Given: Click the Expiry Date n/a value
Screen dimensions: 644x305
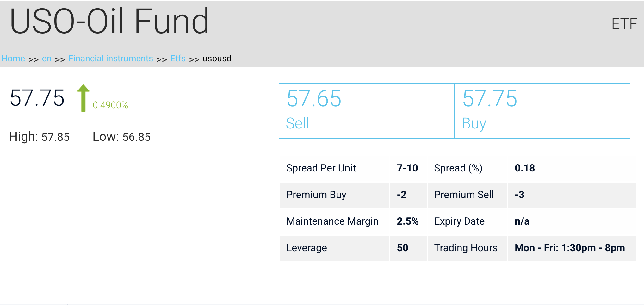Looking at the screenshot, I should coord(522,221).
